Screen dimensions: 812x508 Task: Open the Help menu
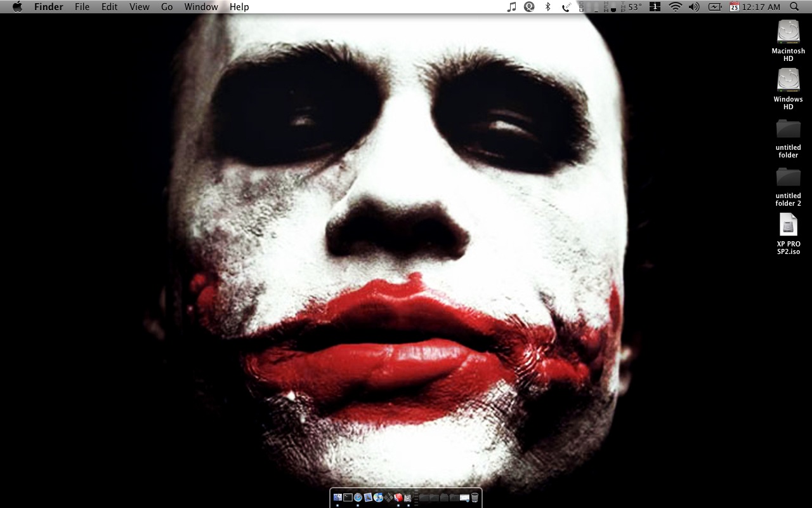pos(239,7)
